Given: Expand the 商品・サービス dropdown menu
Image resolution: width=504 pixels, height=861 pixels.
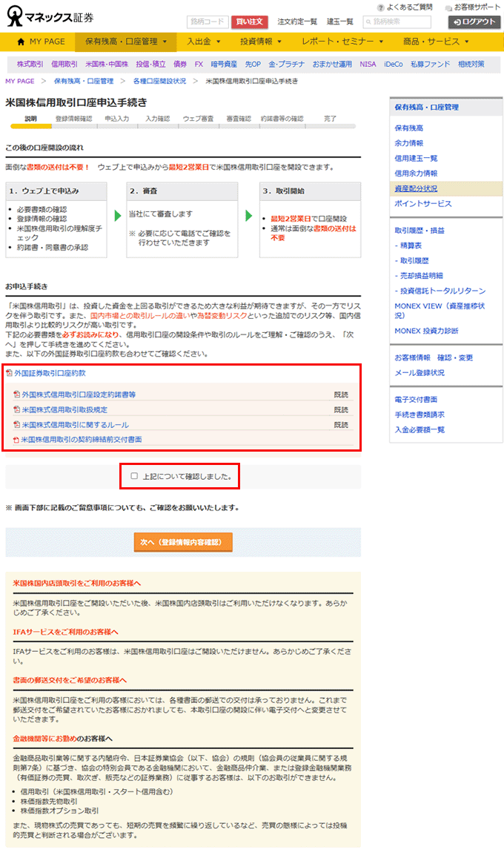Looking at the screenshot, I should pos(437,42).
